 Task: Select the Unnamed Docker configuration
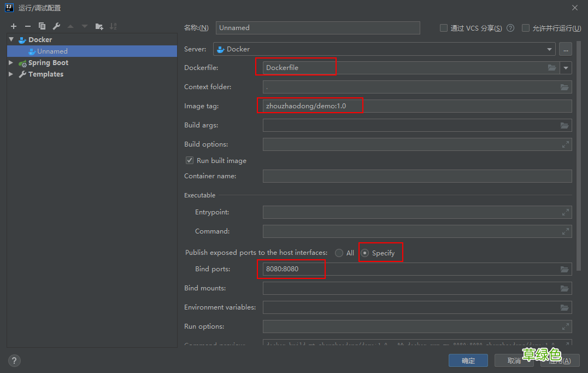coord(52,51)
